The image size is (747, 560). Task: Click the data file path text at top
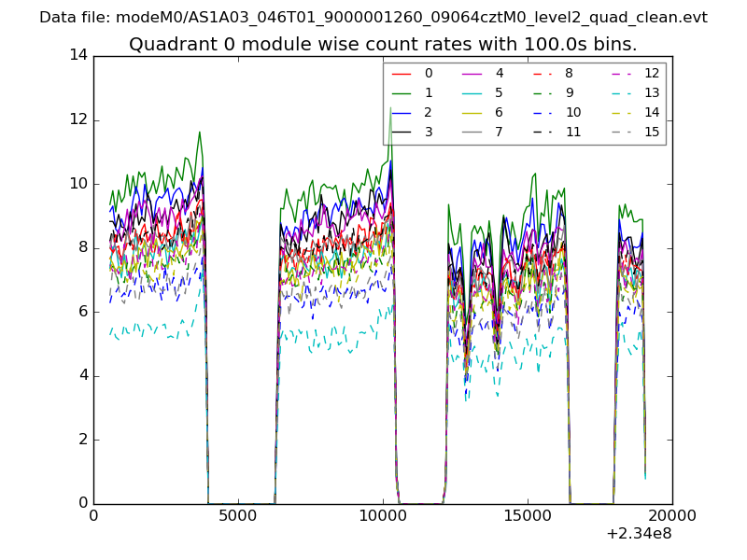point(373,18)
